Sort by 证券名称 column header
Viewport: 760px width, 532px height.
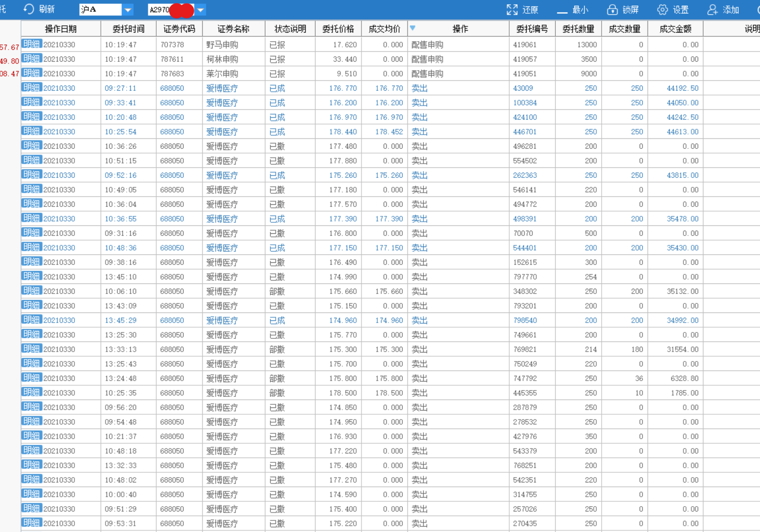pyautogui.click(x=233, y=28)
